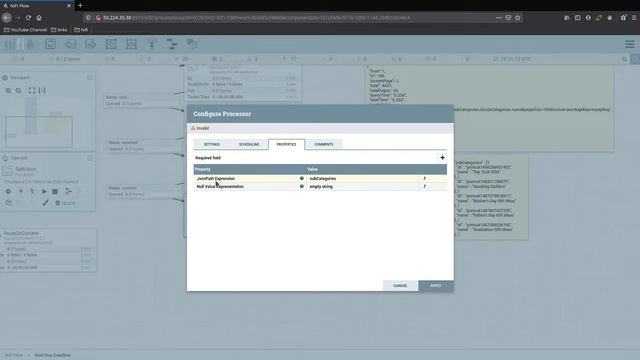Collapse the Navigate panel
Image resolution: width=640 pixels, height=360 pixels.
pyautogui.click(x=90, y=78)
